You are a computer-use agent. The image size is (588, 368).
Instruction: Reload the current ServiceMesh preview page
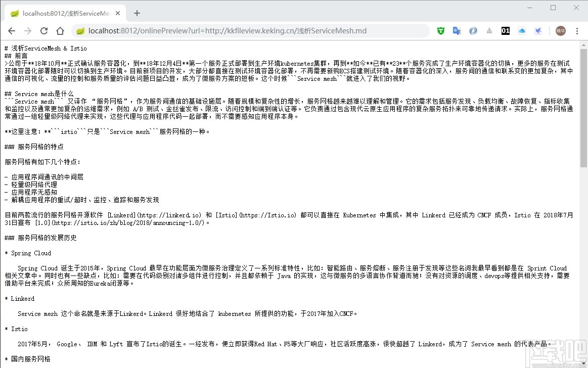(43, 30)
